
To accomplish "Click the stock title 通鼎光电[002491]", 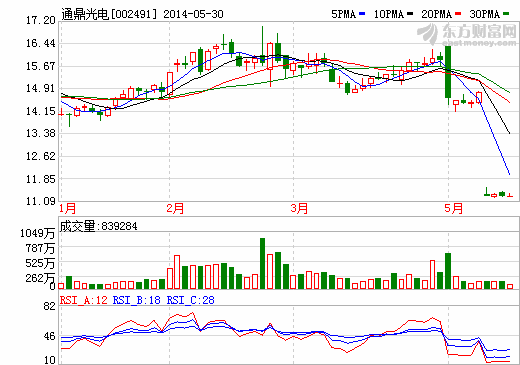I will 109,14.
